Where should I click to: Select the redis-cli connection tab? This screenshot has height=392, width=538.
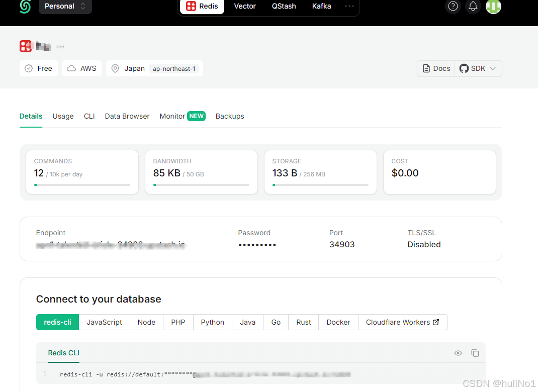[58, 322]
